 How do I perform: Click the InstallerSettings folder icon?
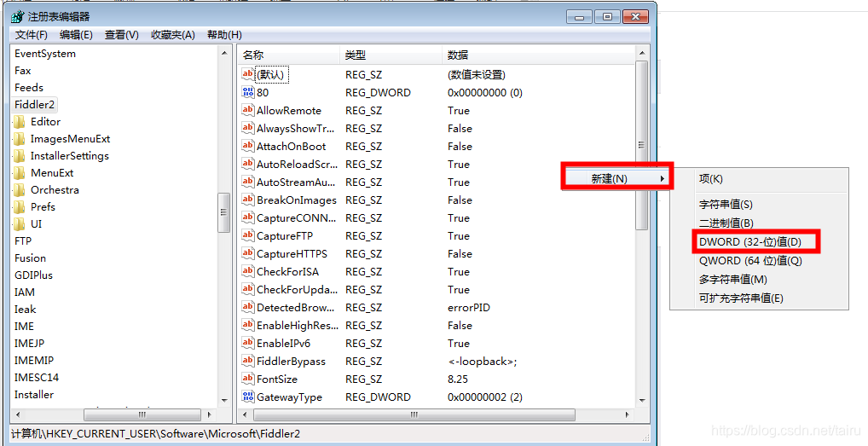(20, 156)
